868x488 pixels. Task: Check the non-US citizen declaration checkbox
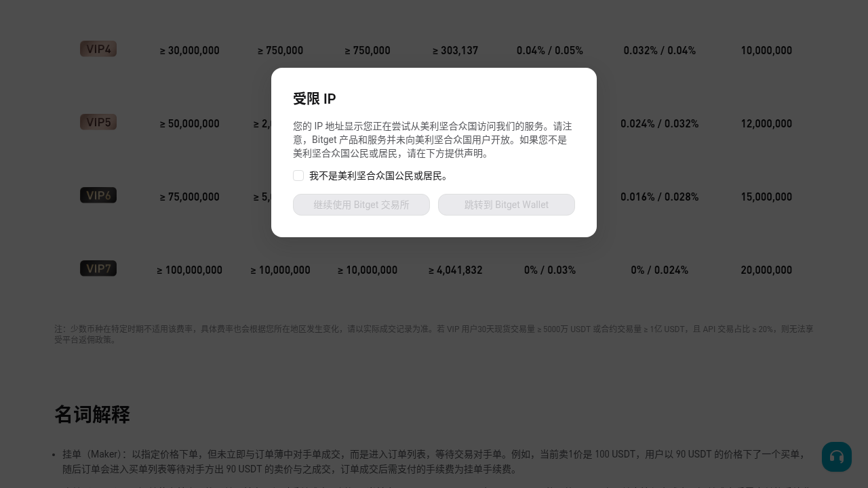298,176
